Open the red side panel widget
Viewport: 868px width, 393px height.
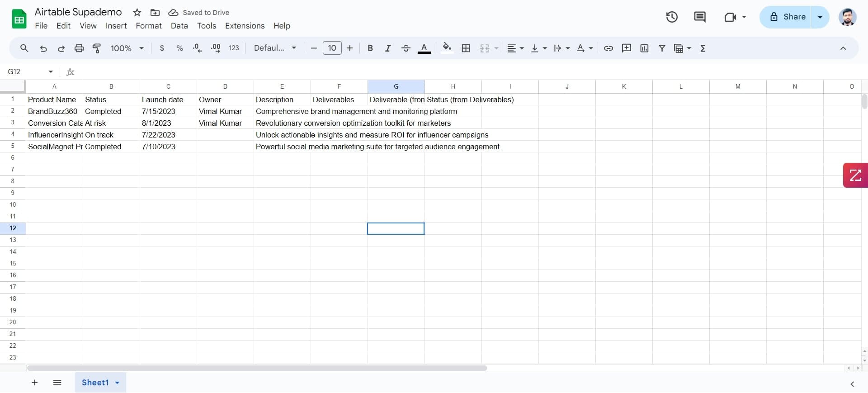855,175
